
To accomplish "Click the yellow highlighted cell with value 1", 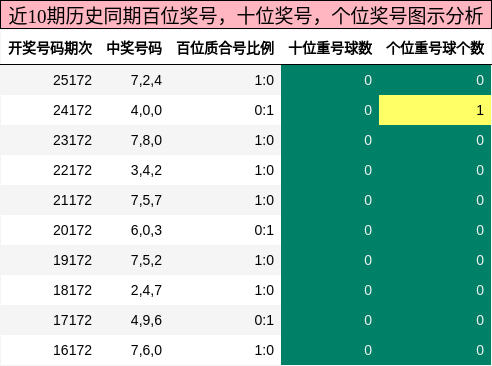I will [435, 110].
